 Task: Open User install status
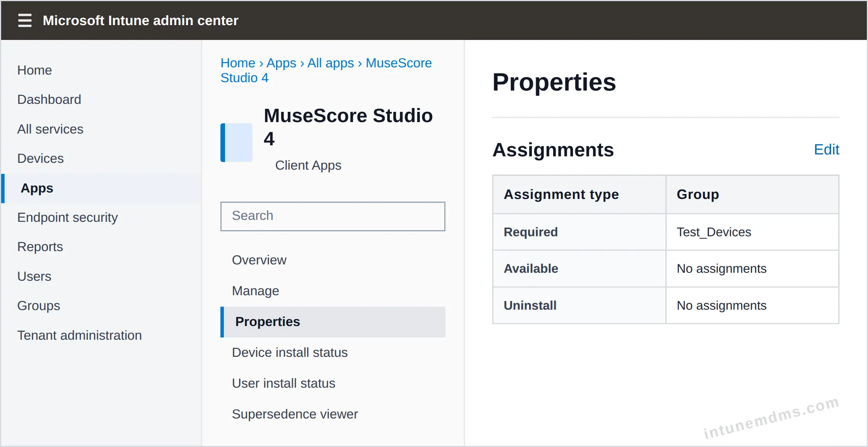point(284,383)
